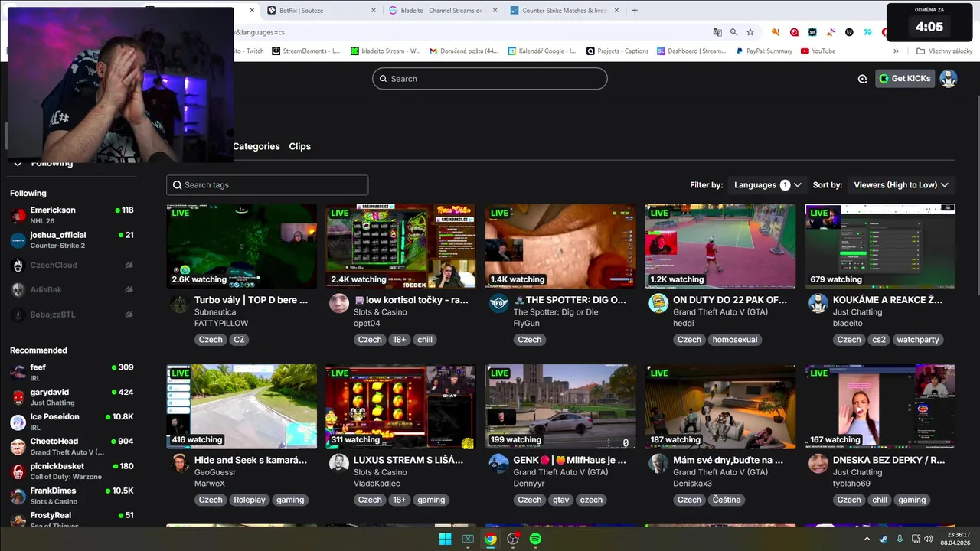Click the Get KICKs button

click(x=905, y=78)
